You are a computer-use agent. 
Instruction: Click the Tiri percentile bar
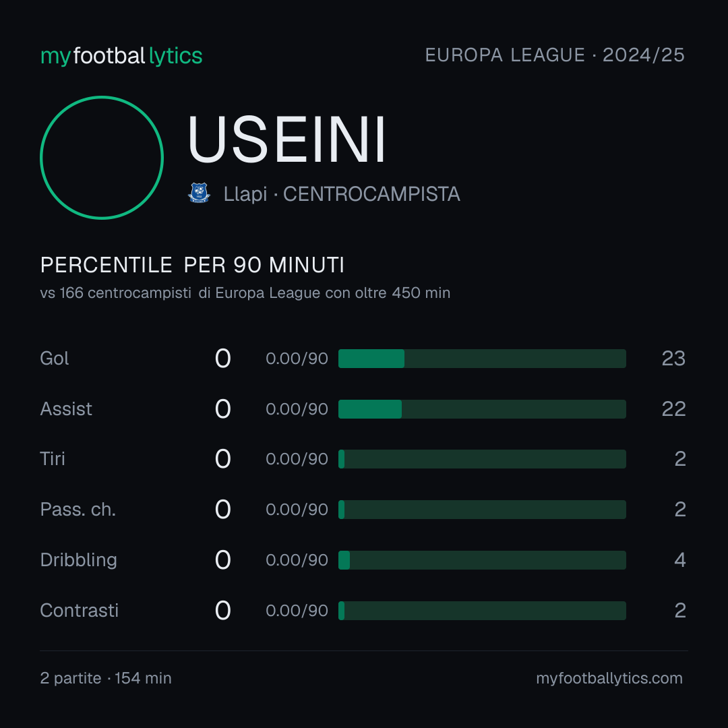point(482,459)
